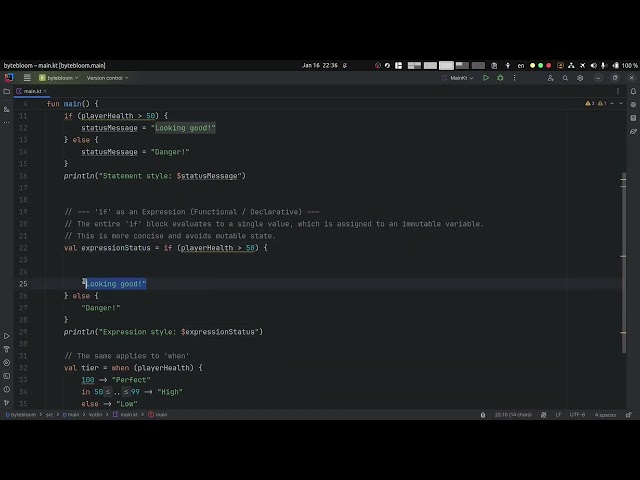Image resolution: width=640 pixels, height=480 pixels.
Task: Open the MainKt run configuration dropdown
Action: pyautogui.click(x=458, y=78)
